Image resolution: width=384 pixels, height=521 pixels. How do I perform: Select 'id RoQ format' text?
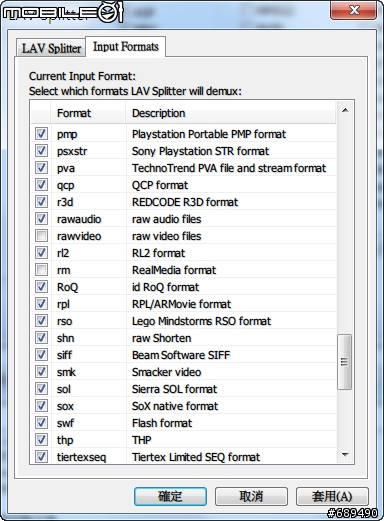[x=165, y=287]
